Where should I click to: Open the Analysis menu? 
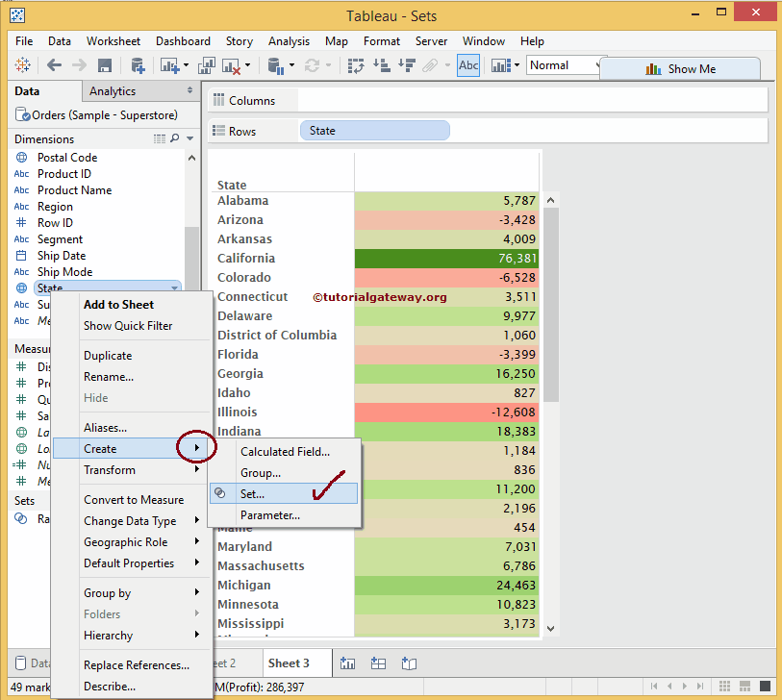(289, 41)
